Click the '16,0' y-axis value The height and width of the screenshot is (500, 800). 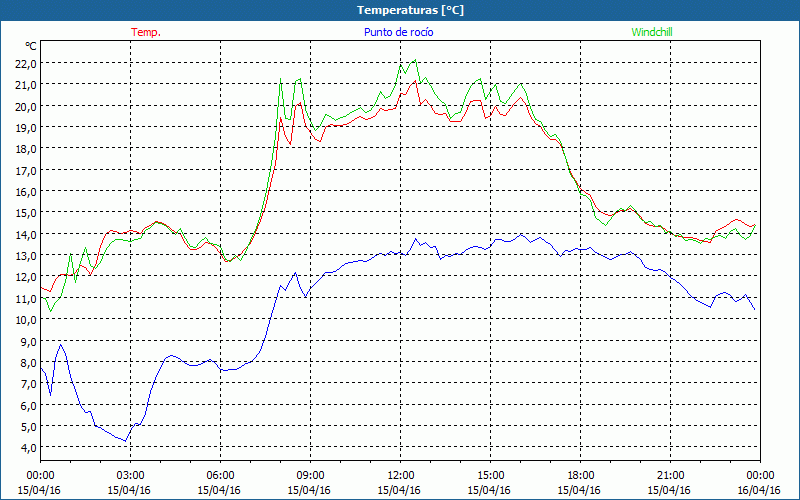(x=26, y=192)
